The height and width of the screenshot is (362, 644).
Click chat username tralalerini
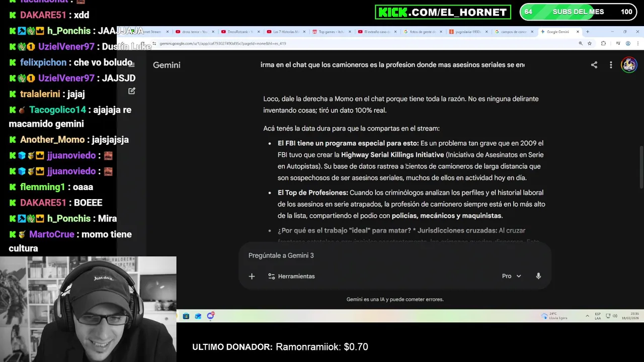[41, 94]
